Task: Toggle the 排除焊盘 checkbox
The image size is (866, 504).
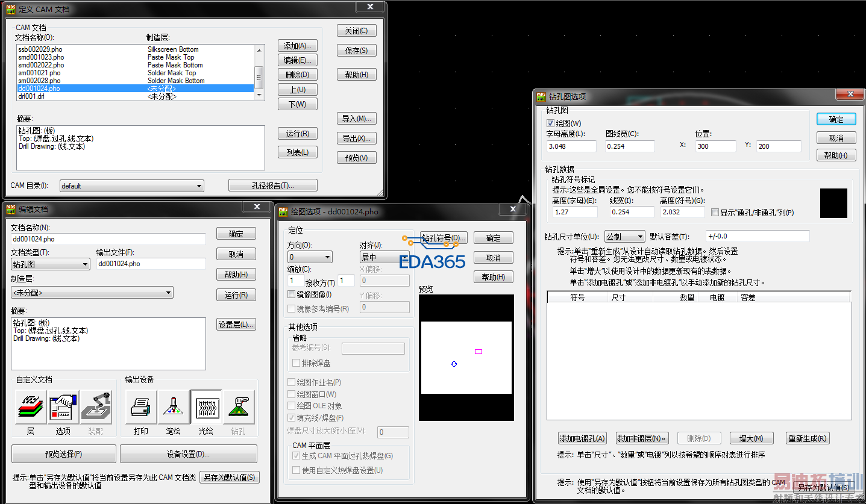Action: point(296,363)
